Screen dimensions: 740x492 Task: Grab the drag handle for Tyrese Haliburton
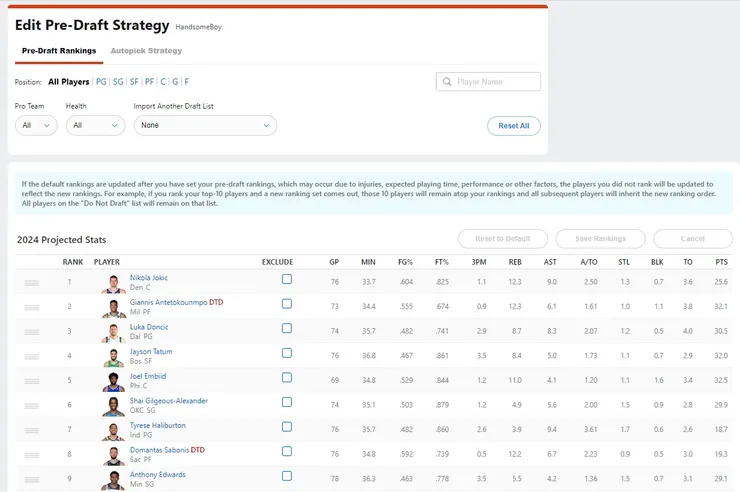click(32, 430)
